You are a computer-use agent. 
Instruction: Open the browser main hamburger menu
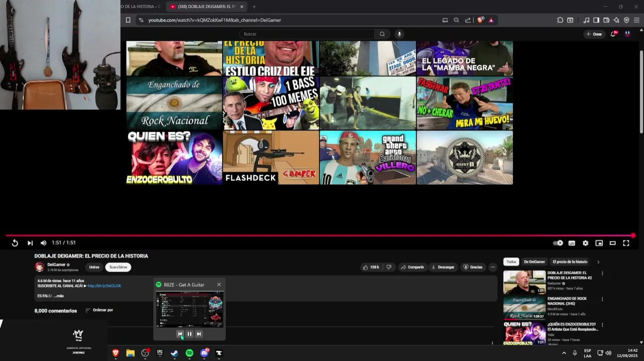pyautogui.click(x=636, y=20)
